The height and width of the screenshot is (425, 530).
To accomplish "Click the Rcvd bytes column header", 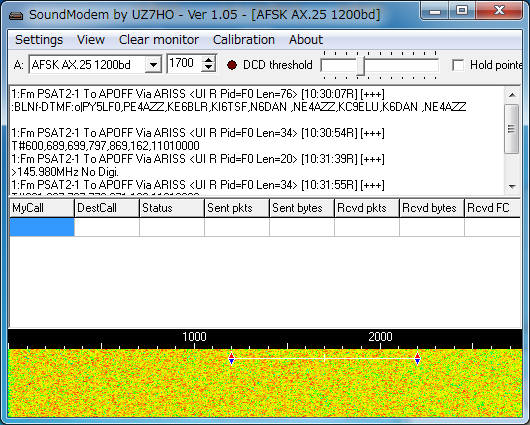I will point(432,208).
